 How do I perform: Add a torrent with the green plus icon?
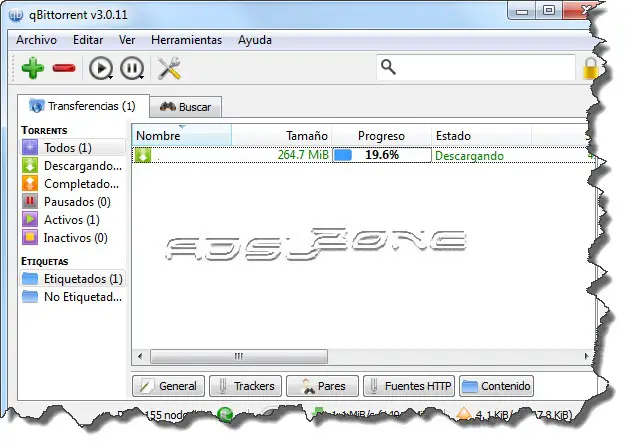[x=33, y=68]
